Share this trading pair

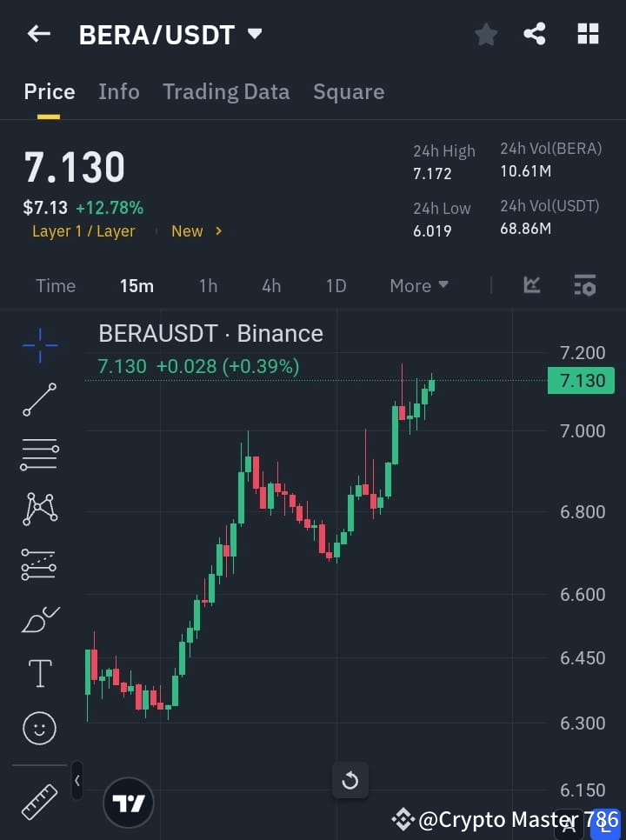point(535,34)
